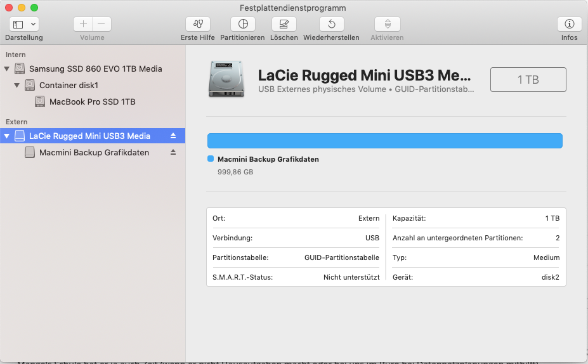
Task: Collapse the Samsung SSD 860 EVO tree
Action: (7, 69)
